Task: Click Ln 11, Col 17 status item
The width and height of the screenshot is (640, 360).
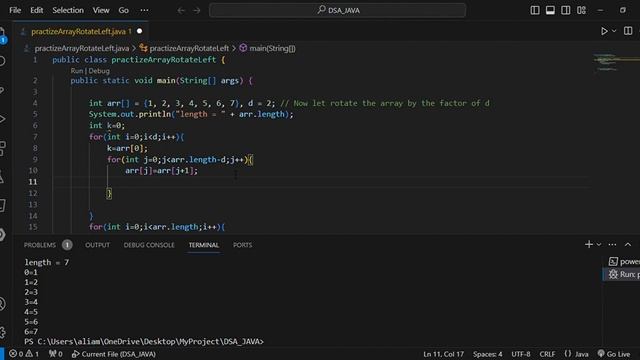Action: tap(443, 354)
